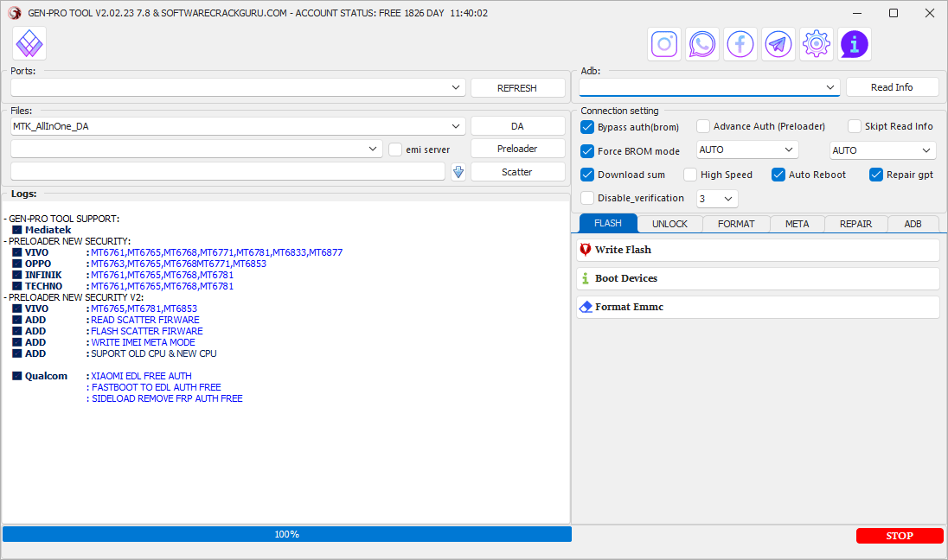Click the Gen-Pro diamond logo icon
The image size is (948, 560).
(x=30, y=43)
